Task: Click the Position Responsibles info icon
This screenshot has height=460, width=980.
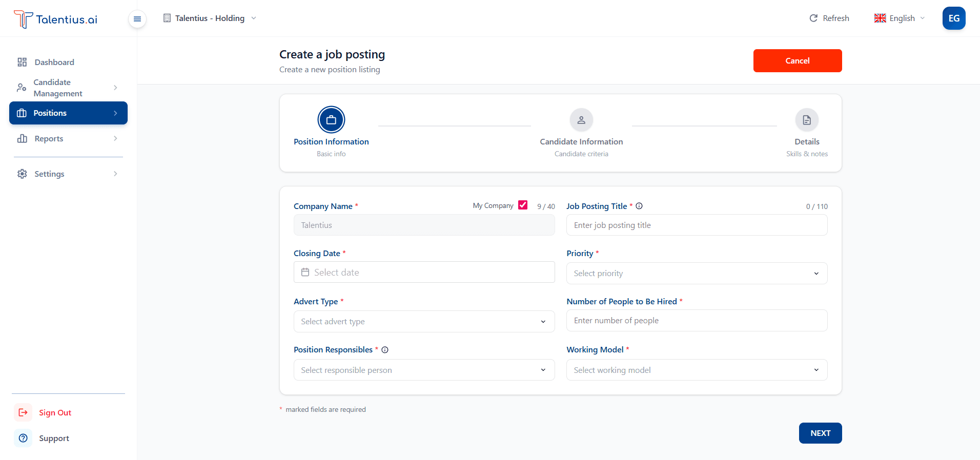Action: point(385,350)
